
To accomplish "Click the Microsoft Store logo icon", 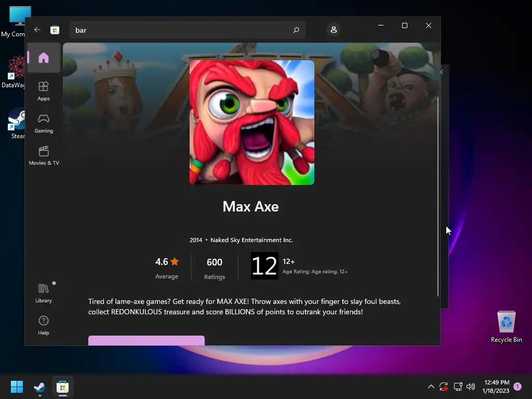I will [55, 30].
